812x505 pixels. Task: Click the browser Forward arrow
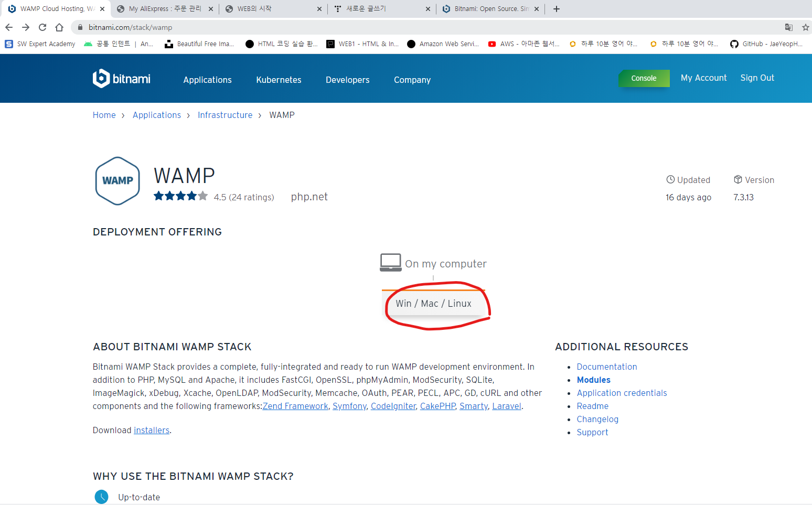[26, 27]
